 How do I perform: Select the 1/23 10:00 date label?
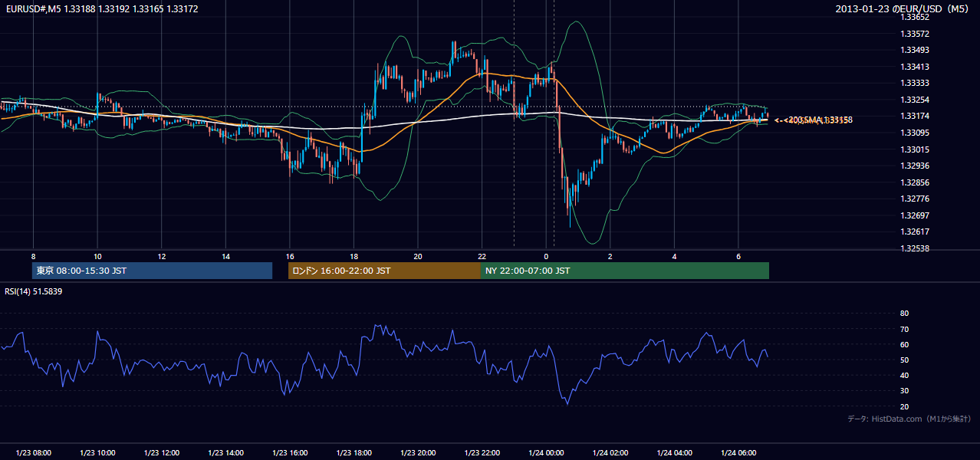point(97,453)
